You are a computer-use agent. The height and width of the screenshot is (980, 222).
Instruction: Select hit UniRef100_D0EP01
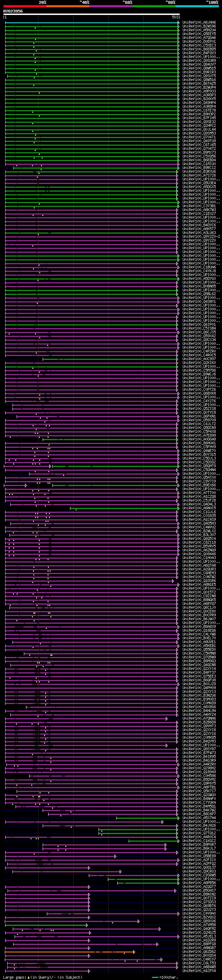click(199, 41)
